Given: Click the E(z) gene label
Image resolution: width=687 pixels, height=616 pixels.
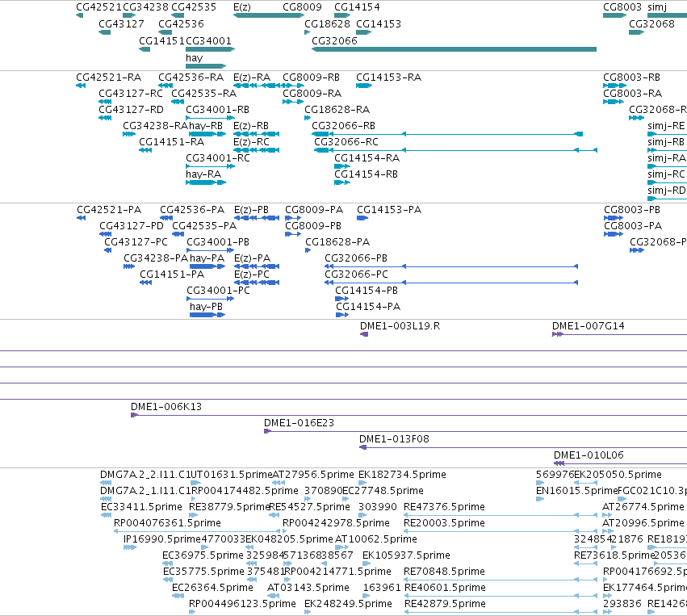Looking at the screenshot, I should pyautogui.click(x=242, y=7).
